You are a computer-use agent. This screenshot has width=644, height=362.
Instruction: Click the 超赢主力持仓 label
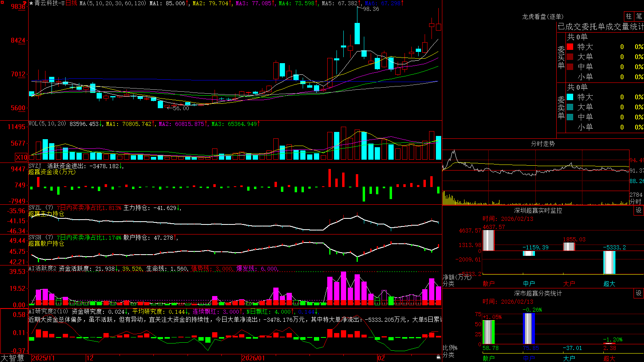tap(46, 214)
